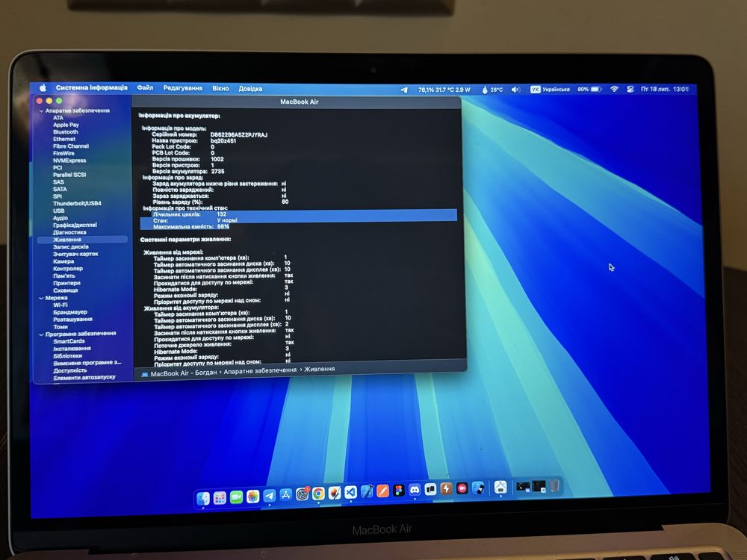Select Елементи автозапуску in the sidebar
747x560 pixels.
(x=84, y=377)
